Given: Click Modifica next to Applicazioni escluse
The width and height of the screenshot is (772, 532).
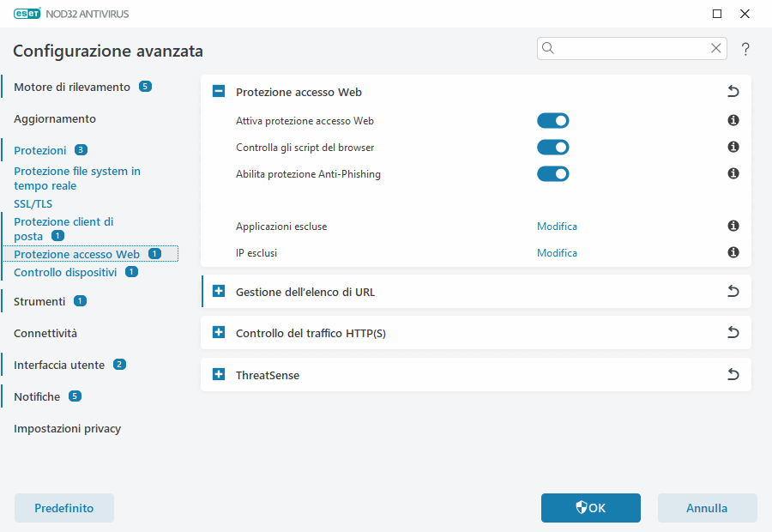Looking at the screenshot, I should pos(557,226).
